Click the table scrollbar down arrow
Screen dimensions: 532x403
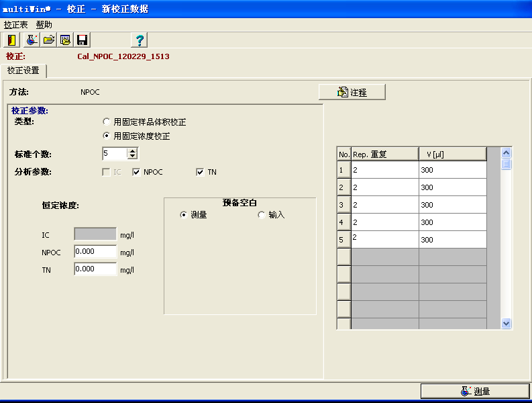[507, 323]
